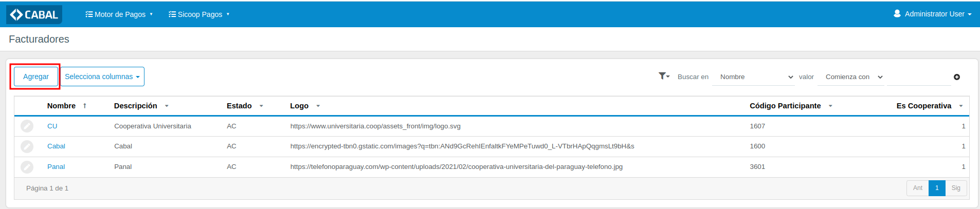Expand the Estado column header arrow
The image size is (980, 209).
click(x=261, y=106)
